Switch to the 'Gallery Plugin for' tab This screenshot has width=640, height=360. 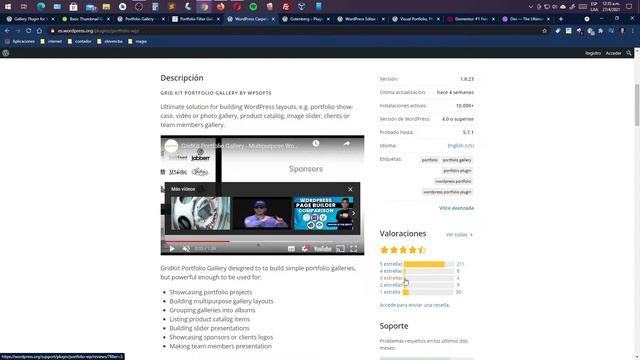pyautogui.click(x=29, y=19)
